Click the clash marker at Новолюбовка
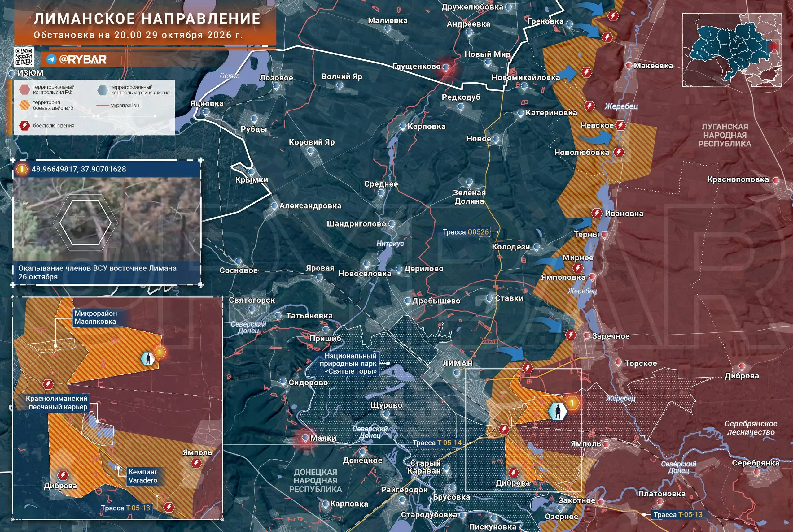This screenshot has height=532, width=793. coord(619,152)
